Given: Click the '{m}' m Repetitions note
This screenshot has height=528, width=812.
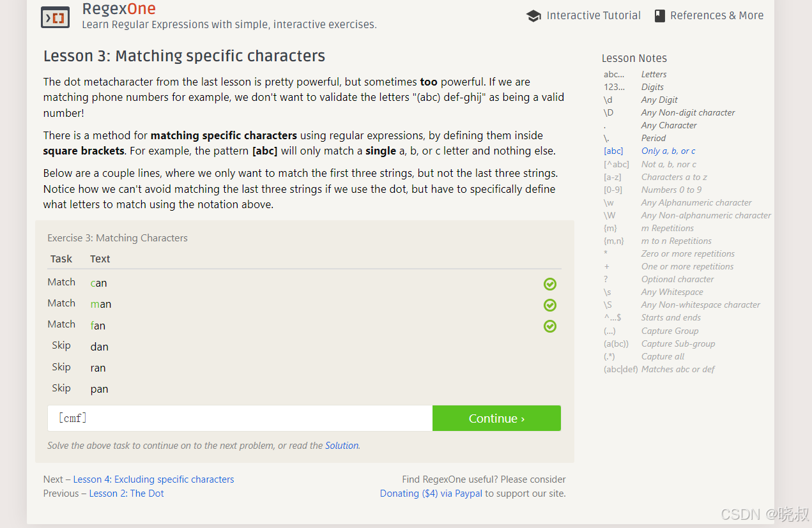Looking at the screenshot, I should click(648, 228).
